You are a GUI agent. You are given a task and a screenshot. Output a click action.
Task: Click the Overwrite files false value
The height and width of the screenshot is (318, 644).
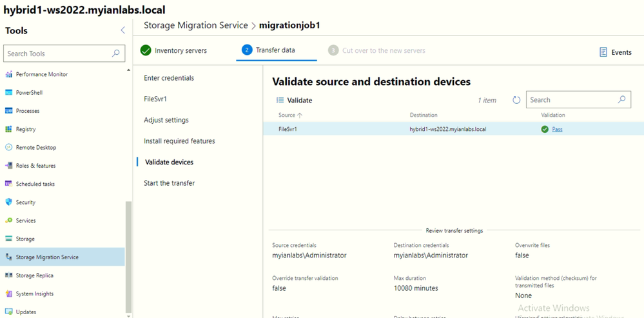tap(522, 255)
